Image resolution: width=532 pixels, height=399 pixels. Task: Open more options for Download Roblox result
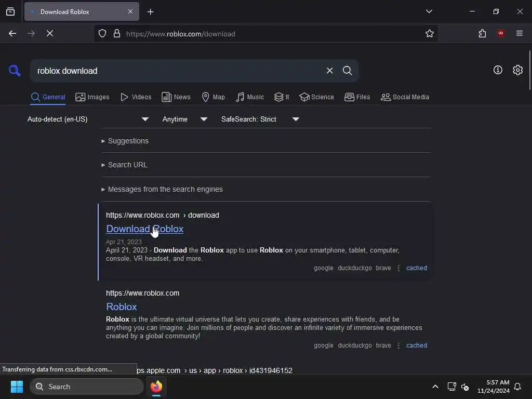398,268
